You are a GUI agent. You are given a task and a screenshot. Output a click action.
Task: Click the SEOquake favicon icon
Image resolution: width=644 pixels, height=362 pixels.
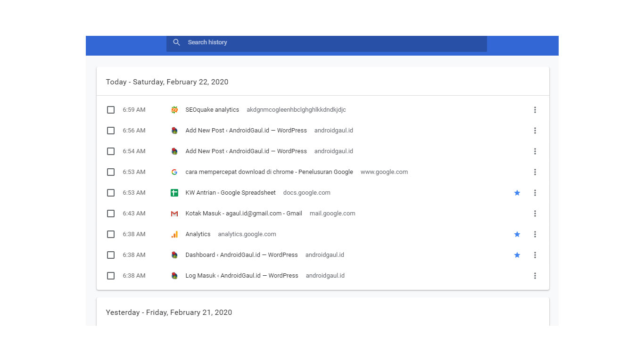(x=174, y=110)
